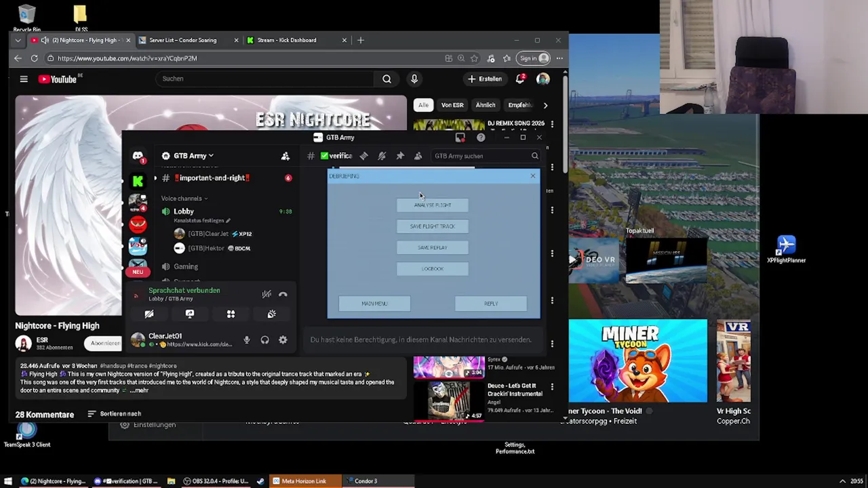The image size is (868, 488).
Task: Switch to Stream – Kick Dashboard tab
Action: tap(287, 40)
